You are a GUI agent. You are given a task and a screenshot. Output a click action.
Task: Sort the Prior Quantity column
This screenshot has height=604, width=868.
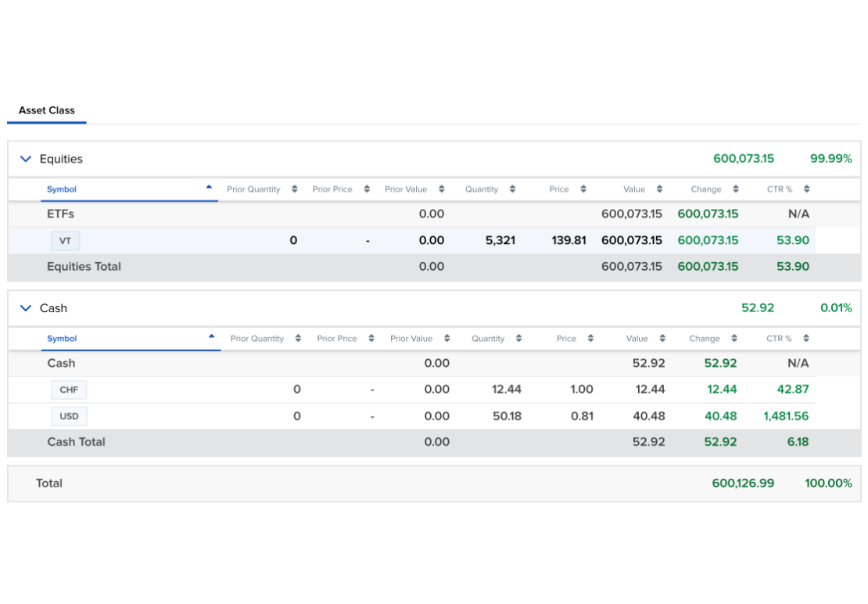[x=294, y=189]
